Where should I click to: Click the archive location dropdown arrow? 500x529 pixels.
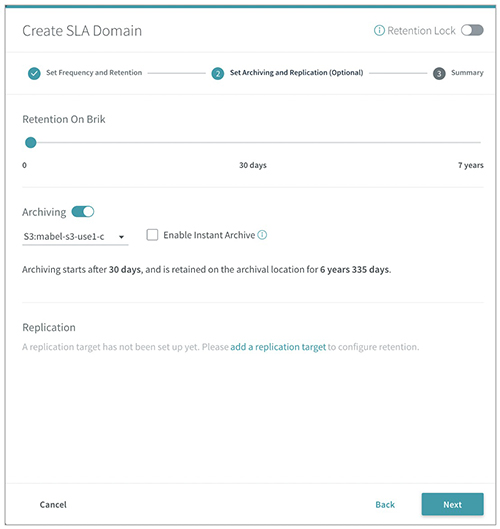121,237
